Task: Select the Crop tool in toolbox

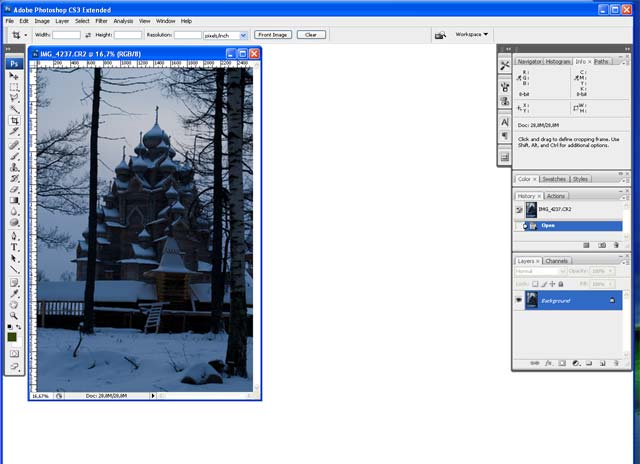Action: (x=15, y=121)
